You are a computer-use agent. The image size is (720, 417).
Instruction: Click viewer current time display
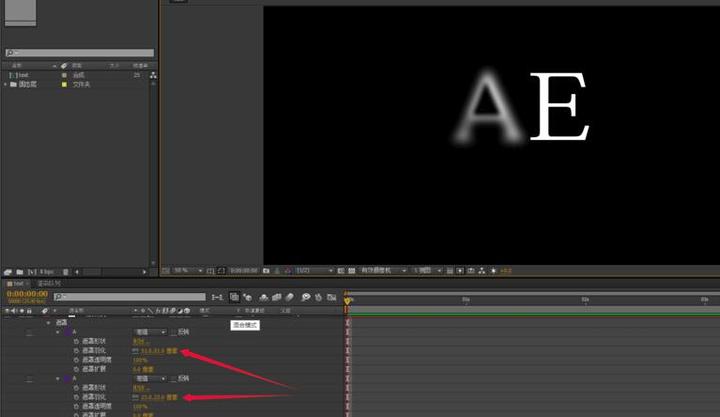pyautogui.click(x=244, y=271)
